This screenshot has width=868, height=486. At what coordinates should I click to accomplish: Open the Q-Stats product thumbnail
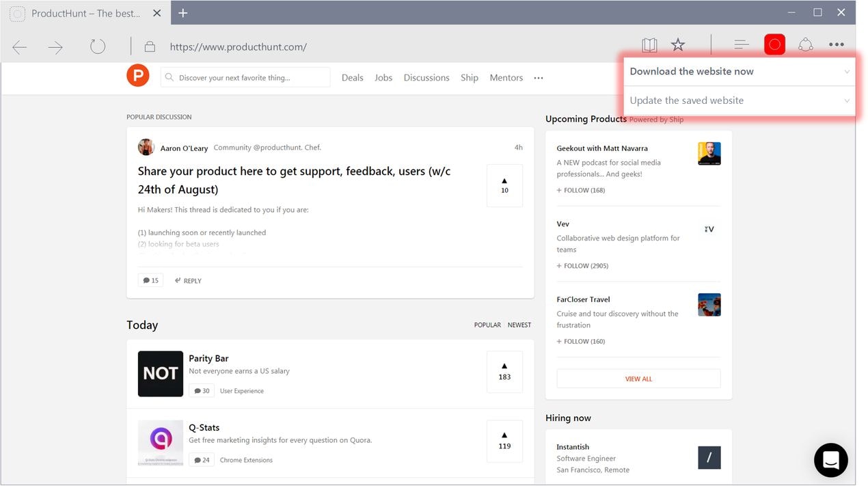pyautogui.click(x=161, y=443)
